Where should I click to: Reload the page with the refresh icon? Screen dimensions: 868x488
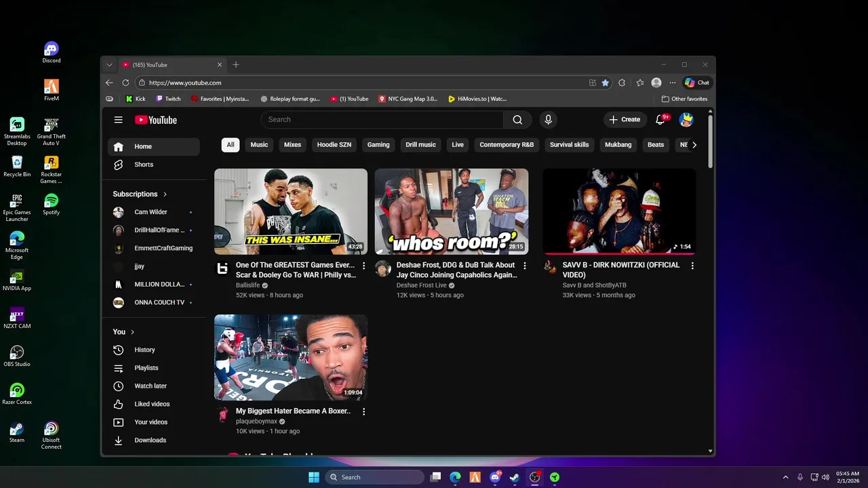[125, 83]
